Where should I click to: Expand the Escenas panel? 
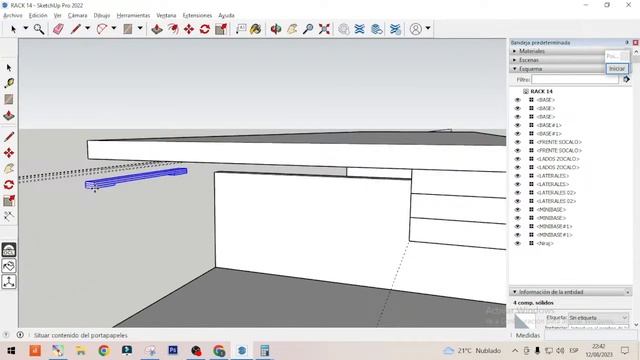pos(515,60)
